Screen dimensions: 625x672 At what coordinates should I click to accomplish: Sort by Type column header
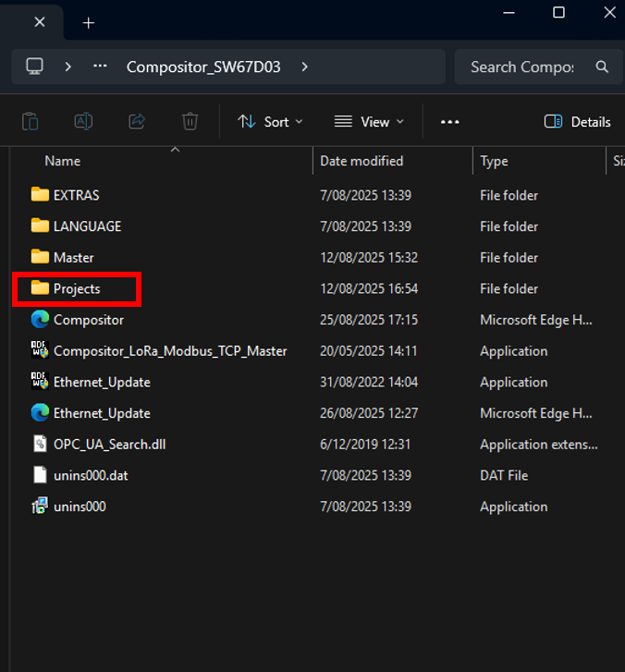click(x=494, y=161)
